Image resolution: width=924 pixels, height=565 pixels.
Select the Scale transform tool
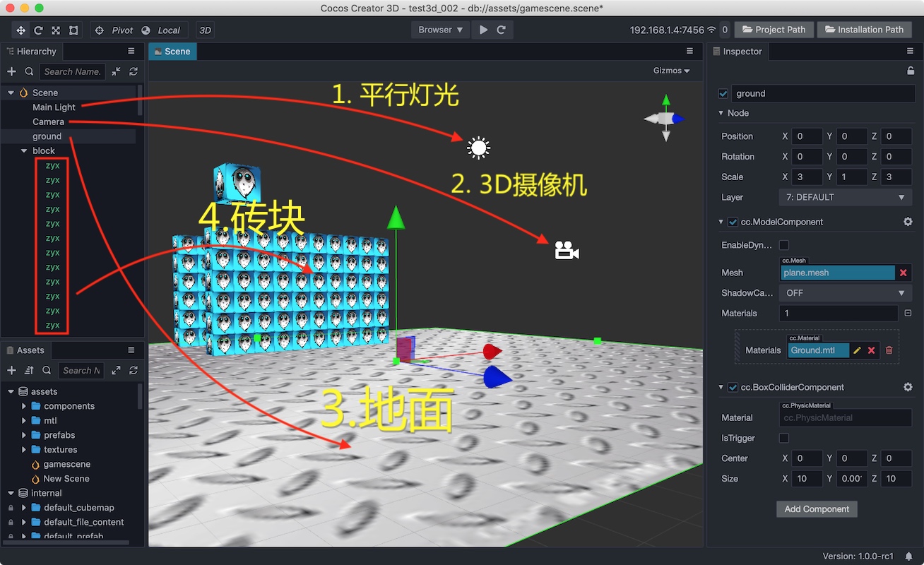(55, 30)
